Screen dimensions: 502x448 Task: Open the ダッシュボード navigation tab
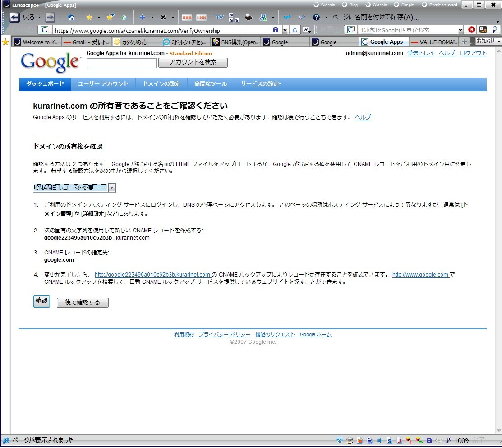(45, 84)
